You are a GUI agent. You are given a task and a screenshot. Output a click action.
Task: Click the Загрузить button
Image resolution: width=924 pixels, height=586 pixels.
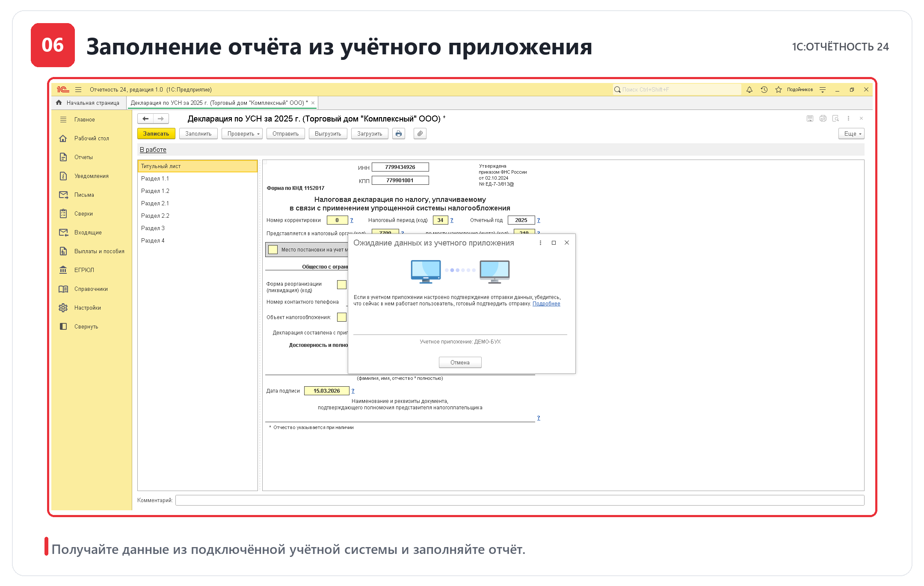370,133
